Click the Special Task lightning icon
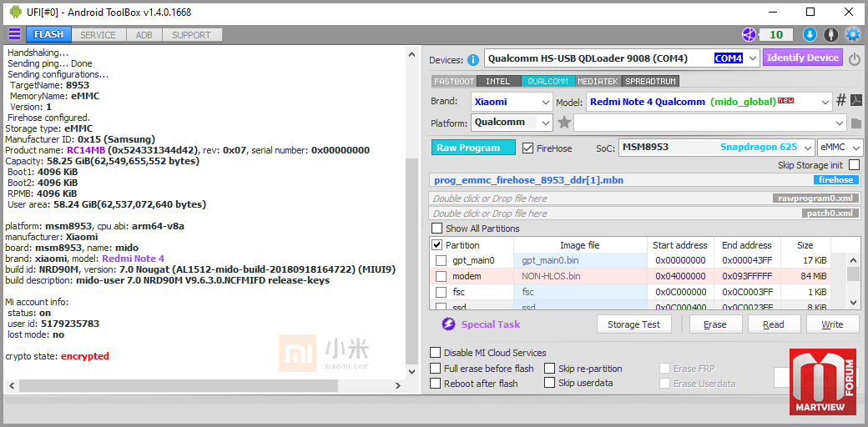 coord(448,324)
